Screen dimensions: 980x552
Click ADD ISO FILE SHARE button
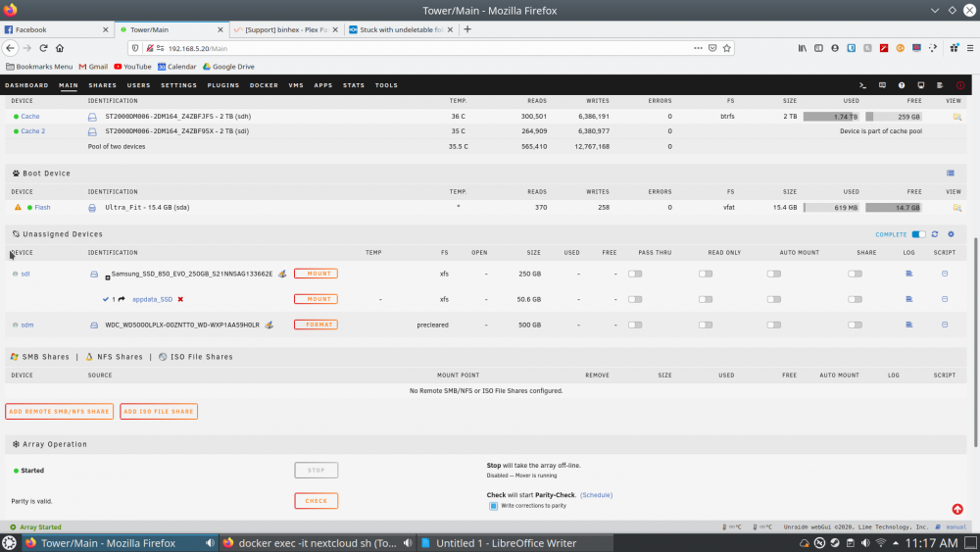click(x=159, y=412)
